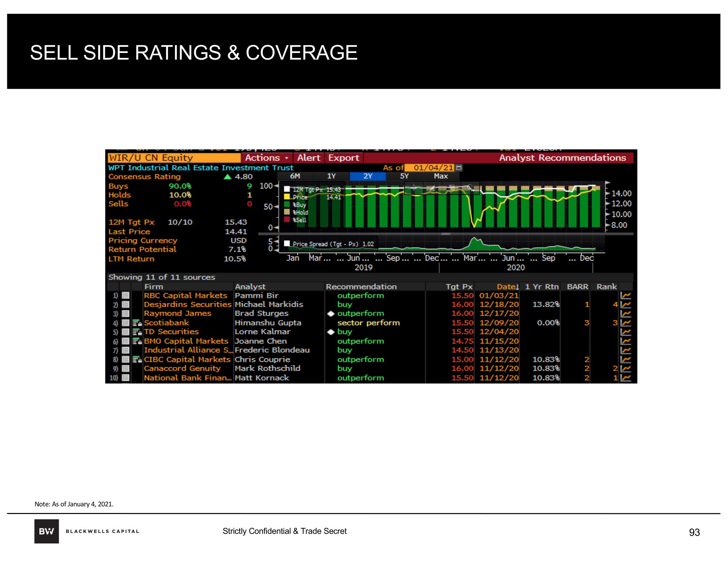728x563 pixels.
Task: Click the 13.82% one-year return value
Action: (x=546, y=304)
